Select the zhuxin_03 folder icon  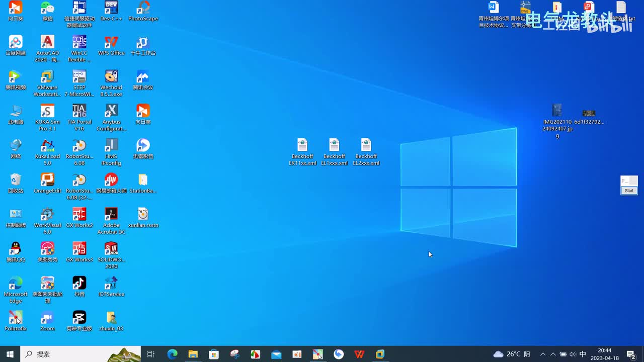click(111, 321)
